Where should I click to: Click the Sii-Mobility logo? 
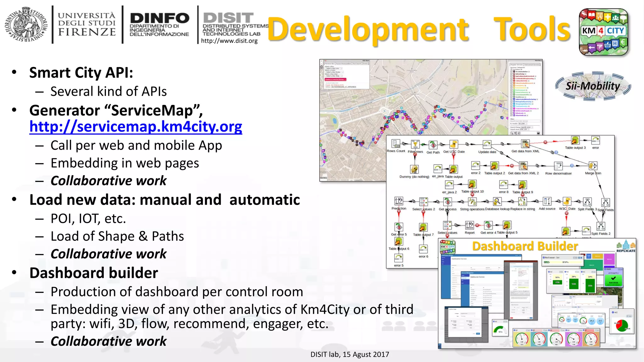point(593,86)
